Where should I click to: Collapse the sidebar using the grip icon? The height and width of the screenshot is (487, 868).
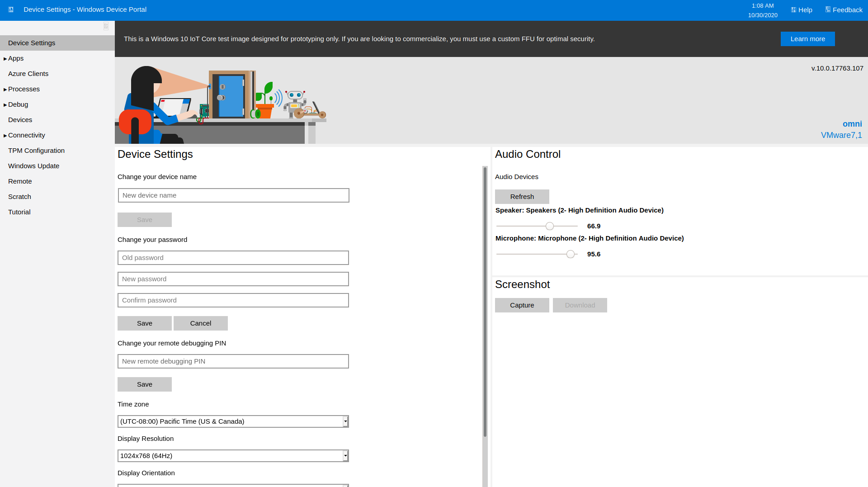click(x=106, y=26)
